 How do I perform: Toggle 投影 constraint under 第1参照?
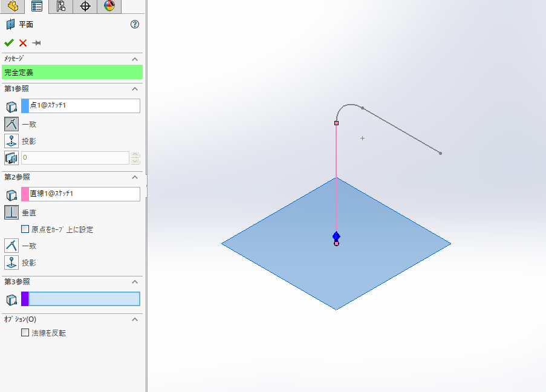[x=11, y=141]
